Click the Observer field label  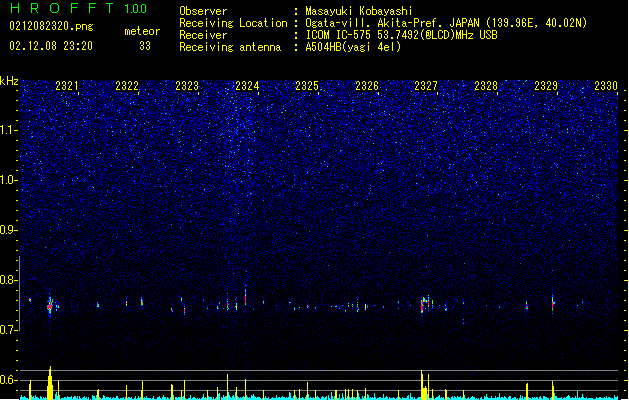click(x=203, y=11)
